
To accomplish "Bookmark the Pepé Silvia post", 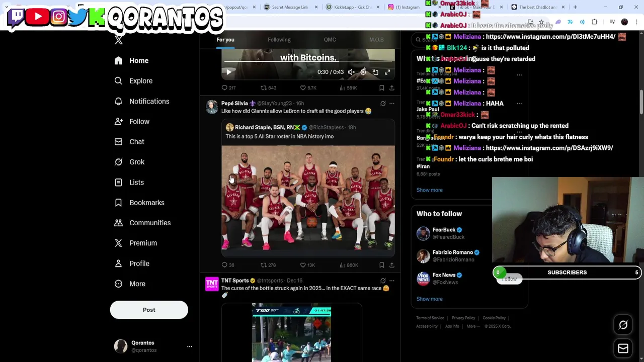I will tap(381, 265).
